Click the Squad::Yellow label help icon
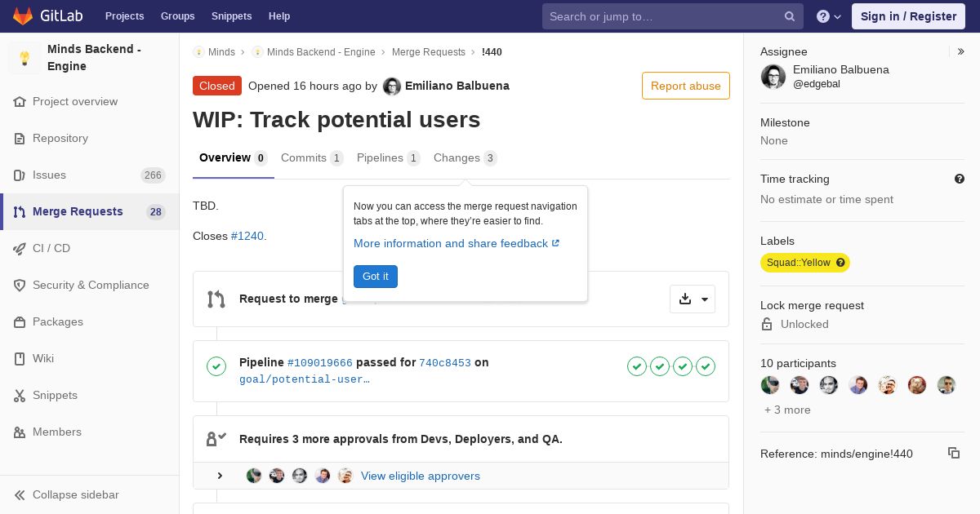This screenshot has width=980, height=514. coord(840,263)
